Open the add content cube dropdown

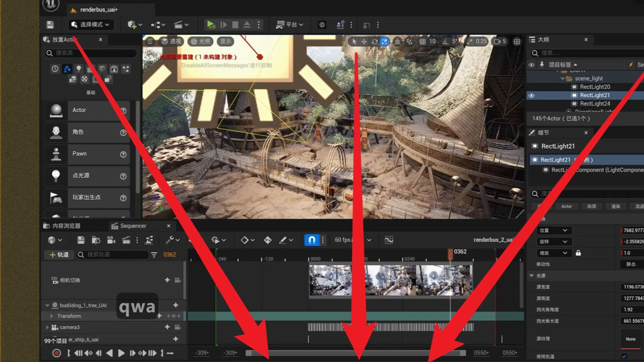click(135, 24)
